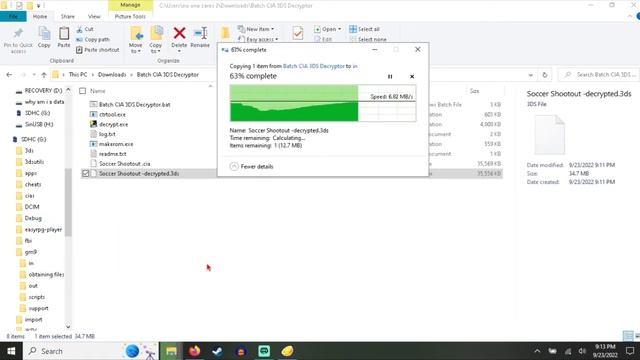Expand the Open button dropdown arrow
The width and height of the screenshot is (640, 360).
point(339,29)
